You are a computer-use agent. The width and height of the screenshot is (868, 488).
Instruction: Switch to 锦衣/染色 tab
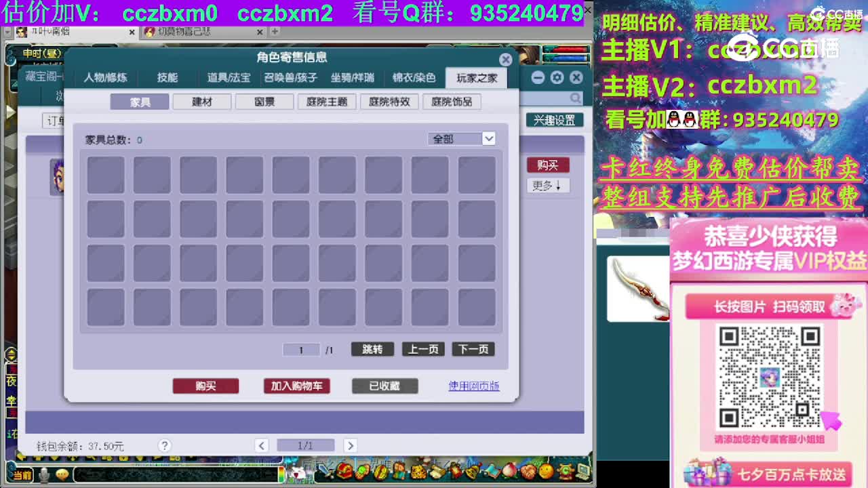414,77
